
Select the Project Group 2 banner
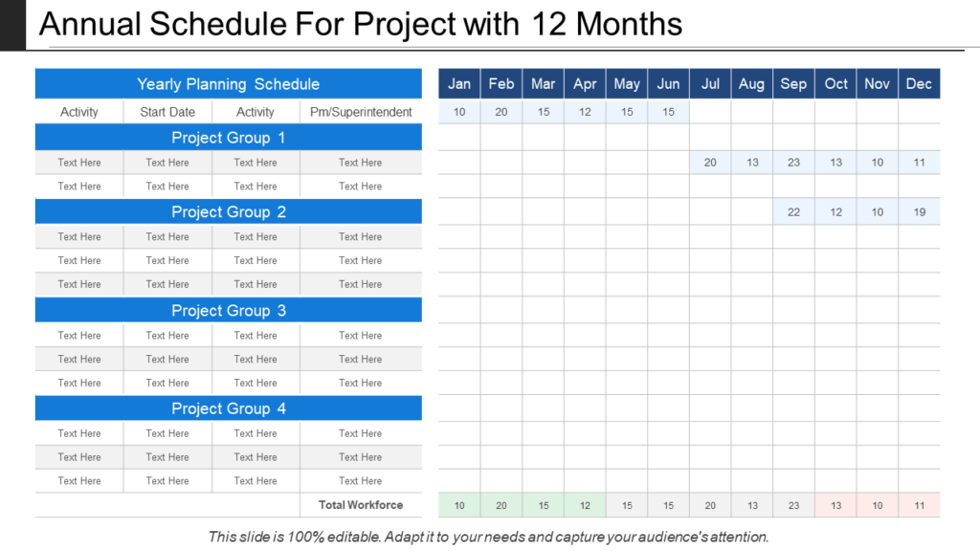tap(228, 211)
